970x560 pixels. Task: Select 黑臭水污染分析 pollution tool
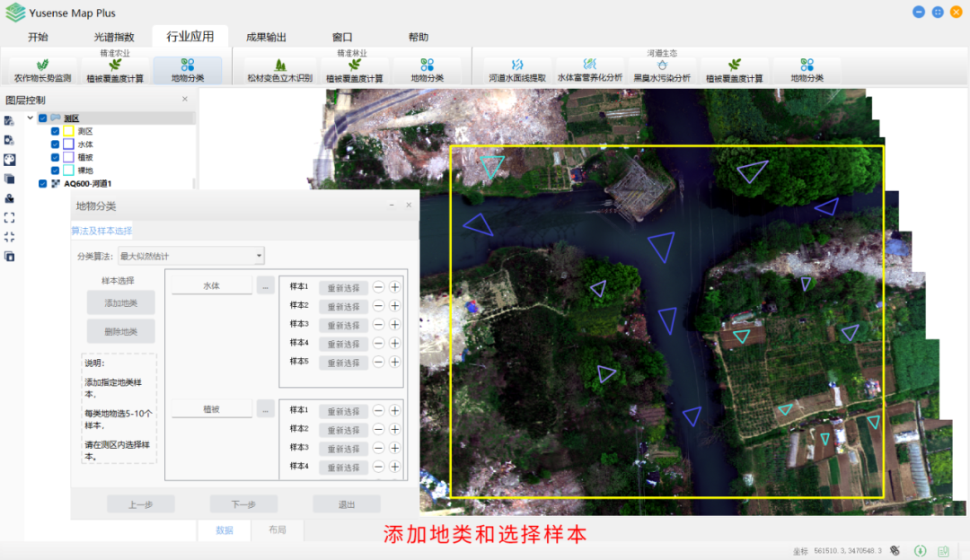coord(662,71)
